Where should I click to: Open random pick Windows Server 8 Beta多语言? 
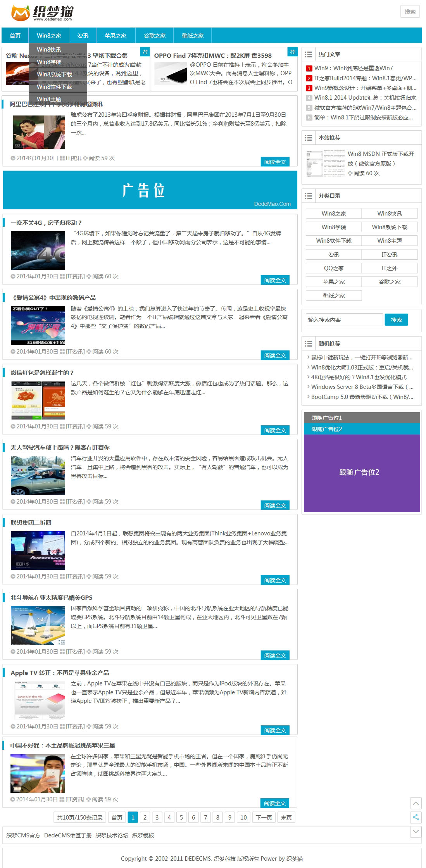coord(362,387)
